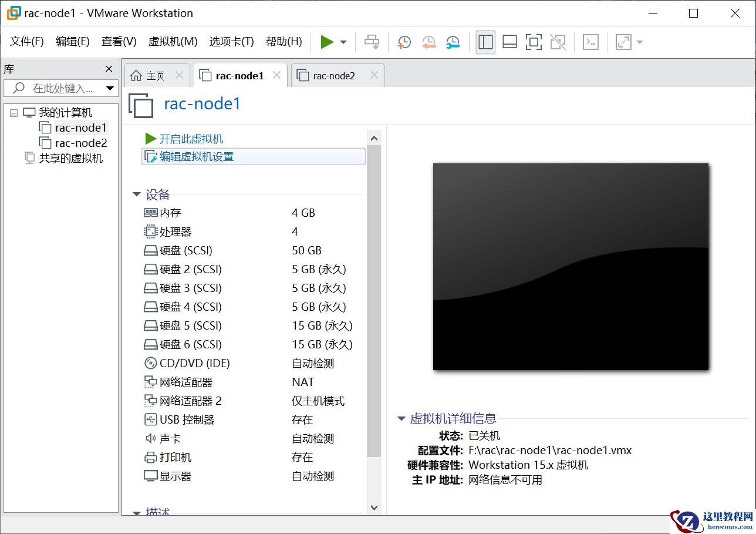Select rac-node2 in the library tree

(81, 143)
